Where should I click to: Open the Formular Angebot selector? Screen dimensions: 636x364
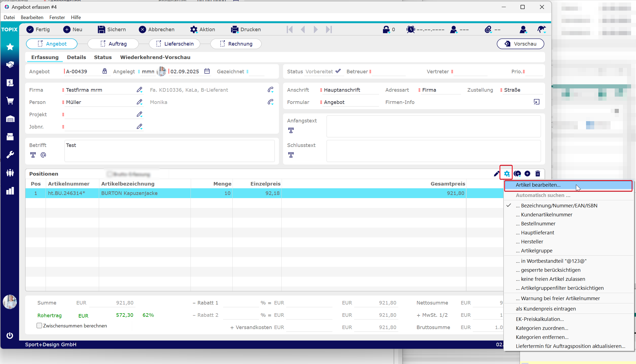[349, 102]
